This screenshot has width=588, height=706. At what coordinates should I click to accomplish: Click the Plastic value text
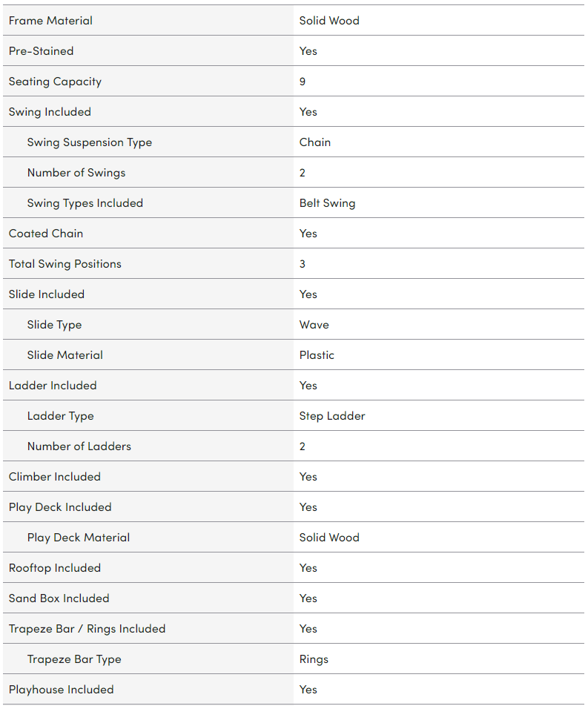pyautogui.click(x=317, y=355)
